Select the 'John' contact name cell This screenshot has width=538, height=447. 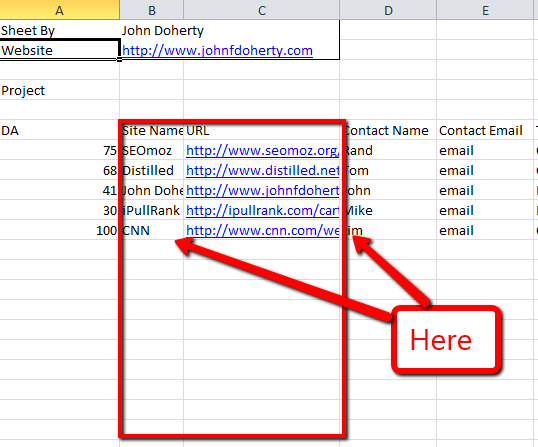(388, 190)
